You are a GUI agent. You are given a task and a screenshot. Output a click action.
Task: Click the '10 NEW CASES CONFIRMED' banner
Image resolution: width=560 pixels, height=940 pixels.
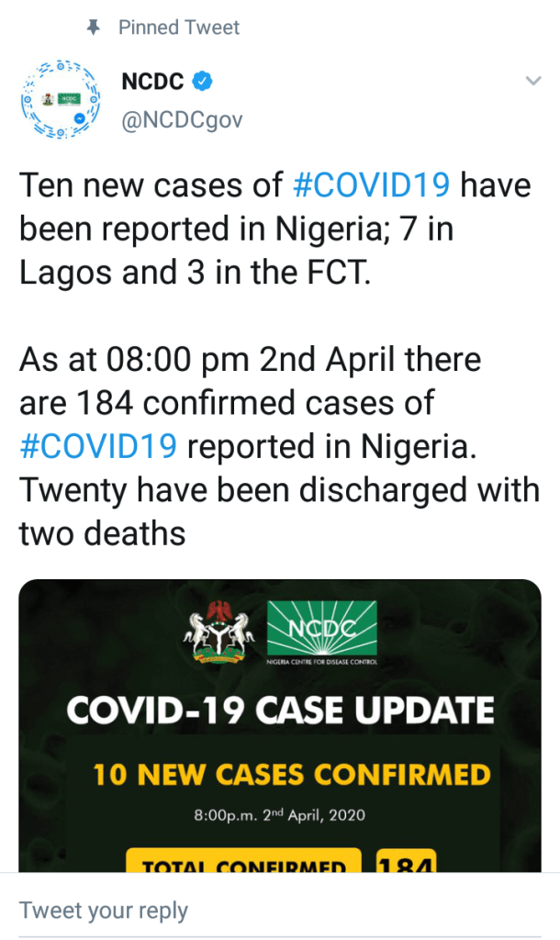coord(292,775)
